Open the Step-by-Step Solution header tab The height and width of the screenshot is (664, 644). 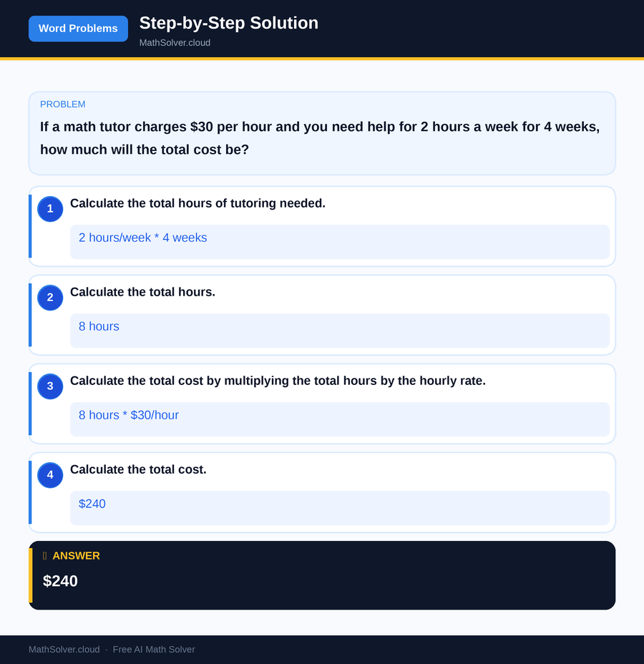click(228, 22)
